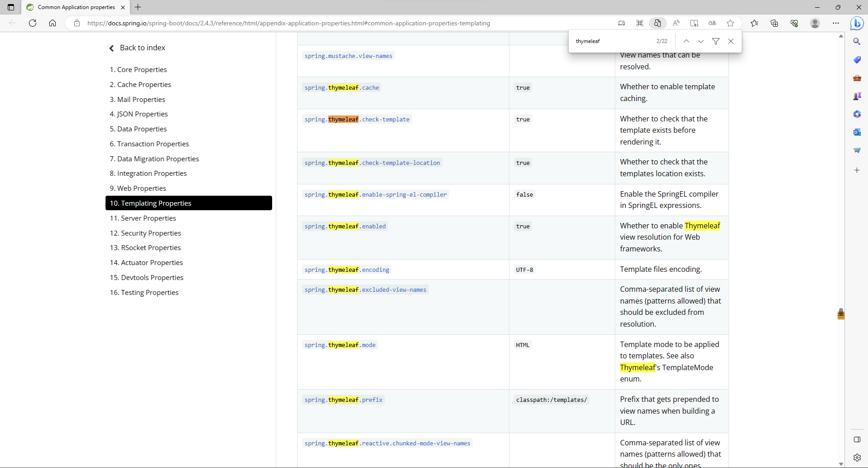Open sidebar search icon
The height and width of the screenshot is (468, 868).
(857, 42)
